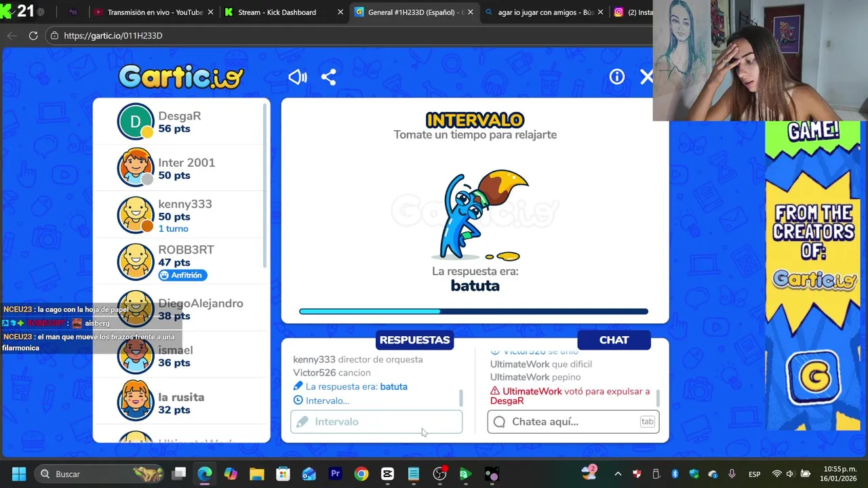Image resolution: width=868 pixels, height=488 pixels.
Task: Click the ESP language indicator
Action: [754, 474]
